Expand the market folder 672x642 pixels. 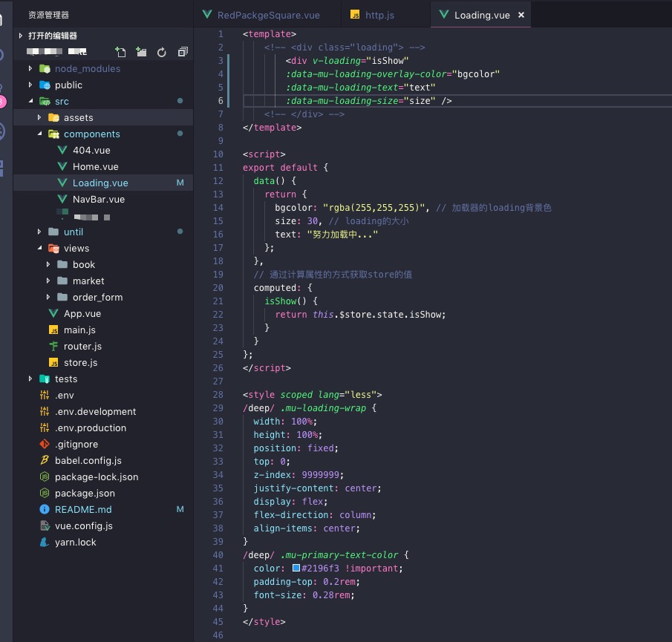(x=48, y=281)
